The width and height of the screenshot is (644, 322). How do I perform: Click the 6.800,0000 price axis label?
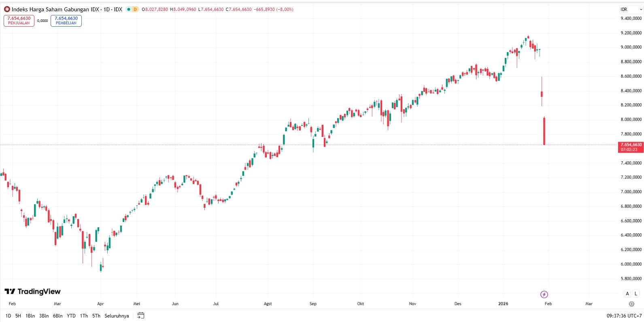point(631,206)
